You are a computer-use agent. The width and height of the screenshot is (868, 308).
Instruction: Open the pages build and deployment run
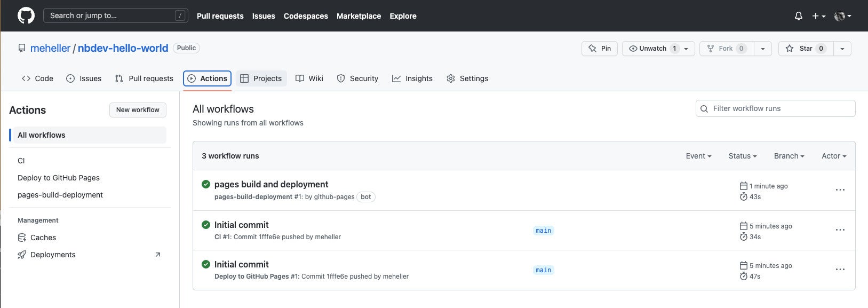pos(271,184)
